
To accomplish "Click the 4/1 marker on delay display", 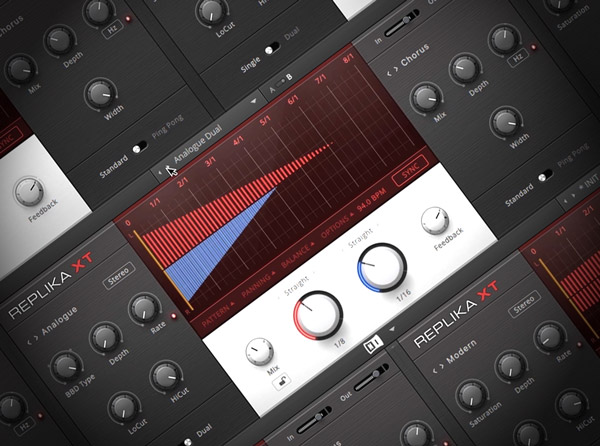I will pos(238,140).
